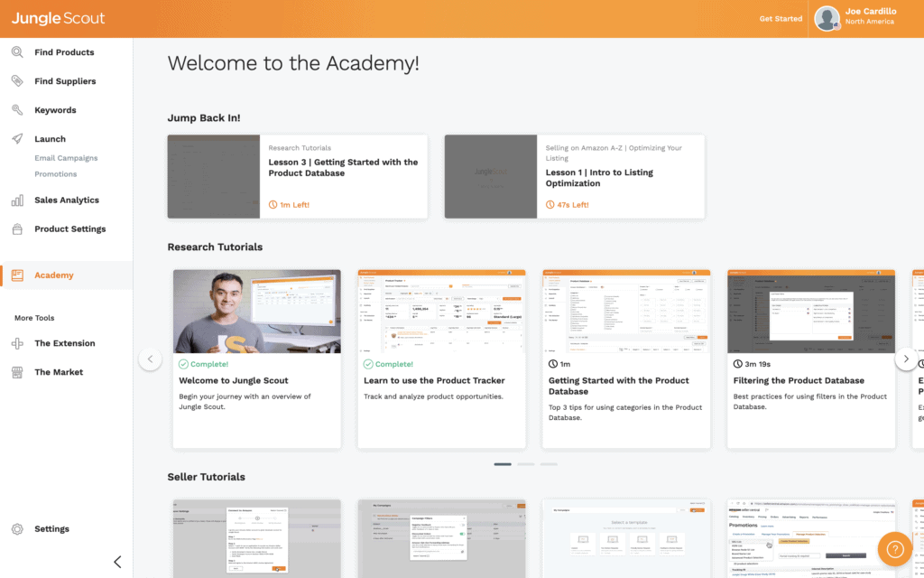
Task: Click the Lesson 1 gray thumbnail in Jump Back In
Action: tap(491, 176)
